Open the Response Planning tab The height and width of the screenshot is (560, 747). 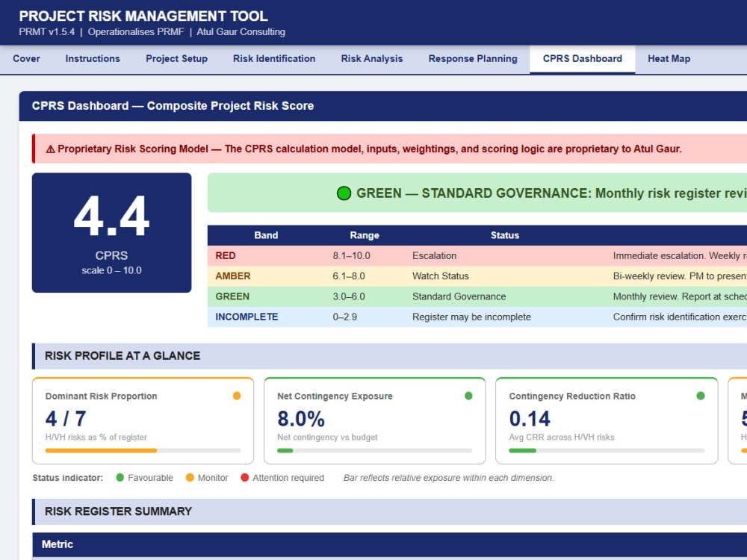[473, 59]
